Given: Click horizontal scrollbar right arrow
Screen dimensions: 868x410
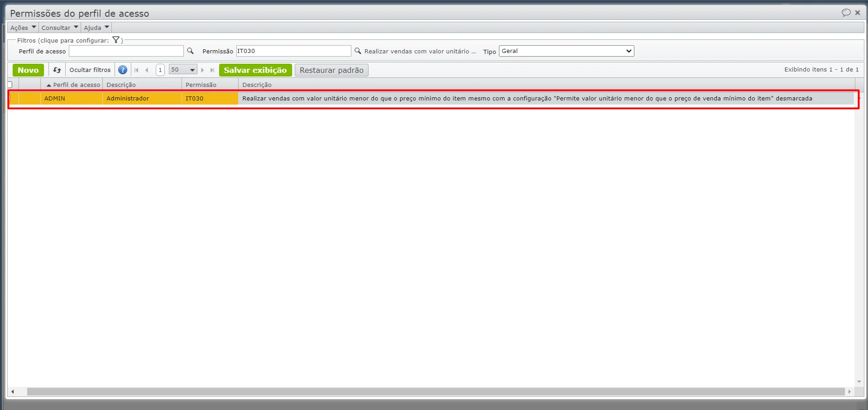Looking at the screenshot, I should coord(849,392).
